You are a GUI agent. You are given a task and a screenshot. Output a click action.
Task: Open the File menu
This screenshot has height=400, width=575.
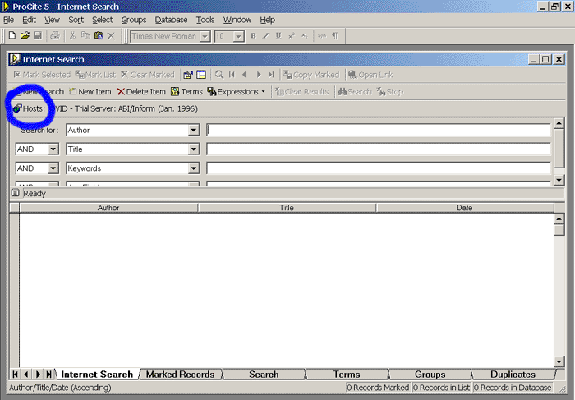(9, 20)
